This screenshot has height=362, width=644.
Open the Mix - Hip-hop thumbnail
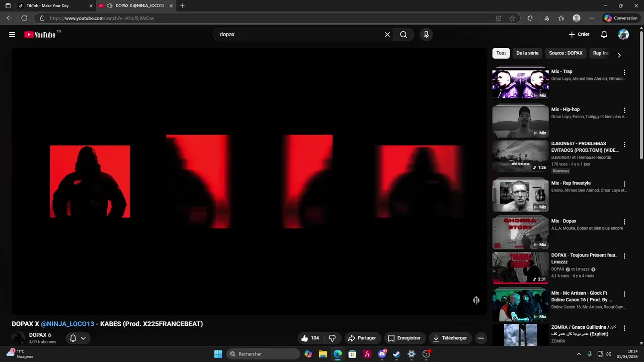tap(520, 121)
